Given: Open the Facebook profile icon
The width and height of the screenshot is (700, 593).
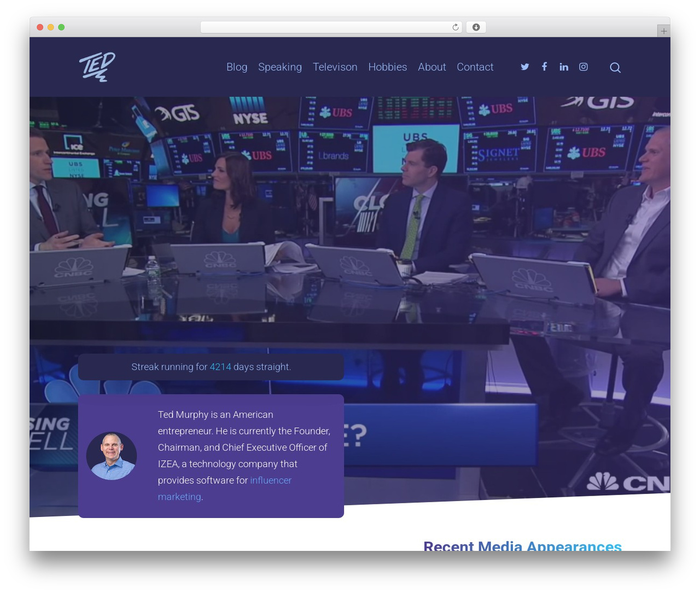Looking at the screenshot, I should point(544,66).
